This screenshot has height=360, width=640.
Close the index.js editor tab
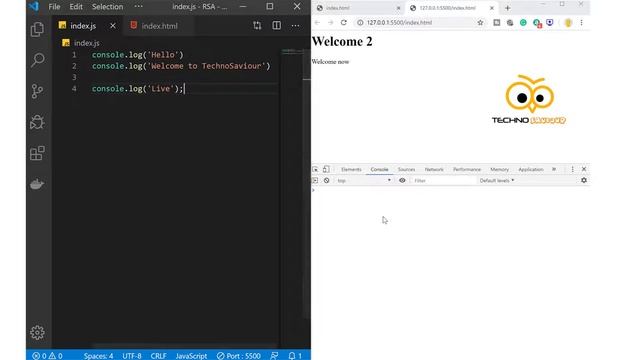[x=113, y=26]
